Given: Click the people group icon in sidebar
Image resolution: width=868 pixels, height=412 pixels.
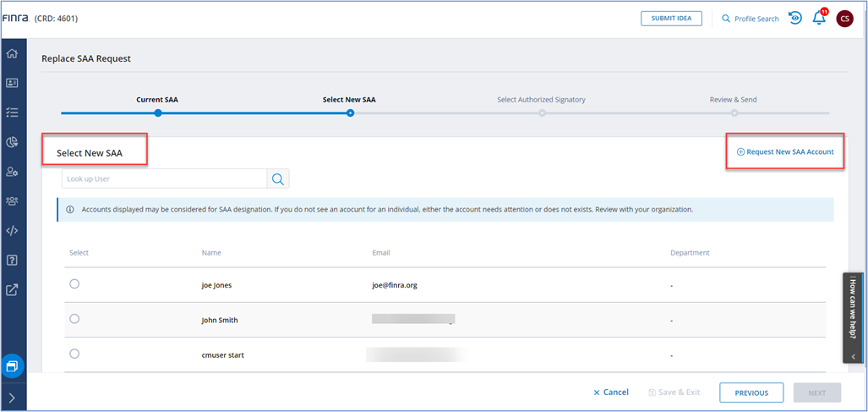Looking at the screenshot, I should 13,201.
